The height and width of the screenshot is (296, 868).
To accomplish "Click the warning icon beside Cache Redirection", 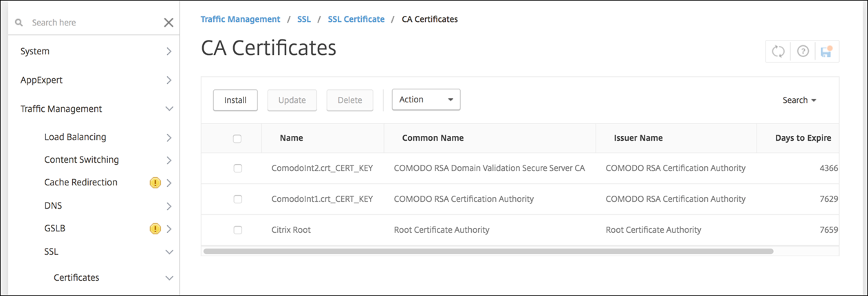I will (x=155, y=183).
